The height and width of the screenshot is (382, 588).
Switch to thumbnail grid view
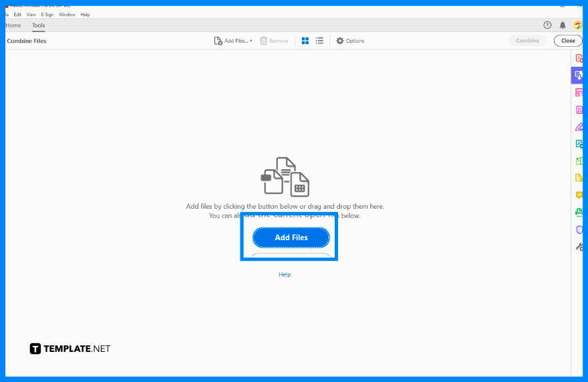pyautogui.click(x=305, y=41)
